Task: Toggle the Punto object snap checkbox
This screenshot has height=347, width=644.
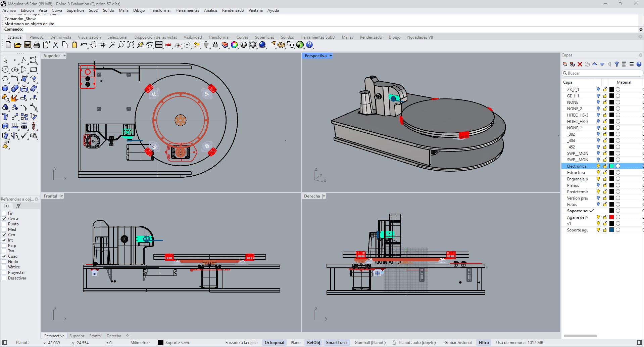Action: click(4, 224)
